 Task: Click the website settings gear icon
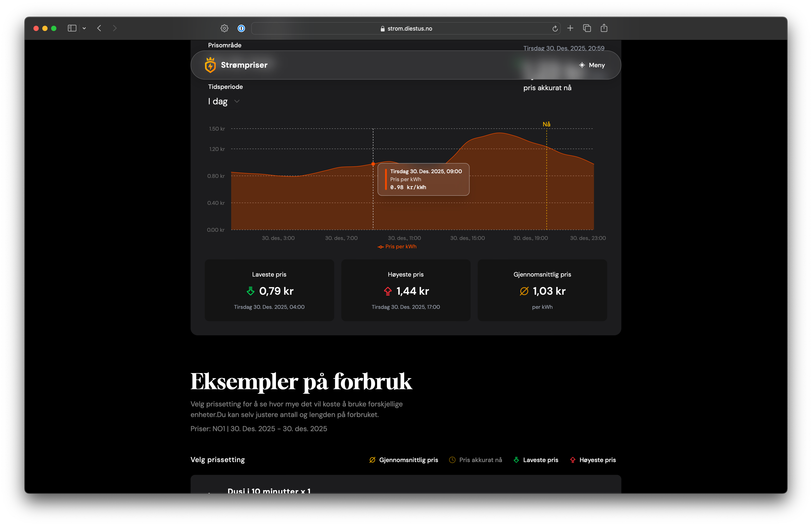224,28
